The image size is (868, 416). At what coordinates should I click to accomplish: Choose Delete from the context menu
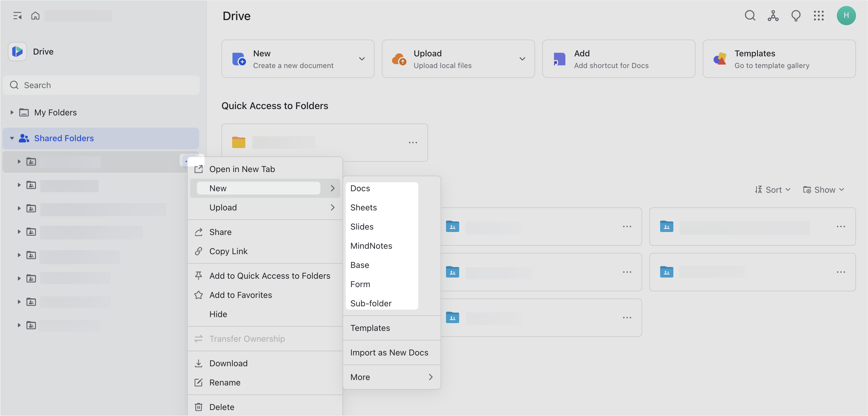pyautogui.click(x=265, y=407)
